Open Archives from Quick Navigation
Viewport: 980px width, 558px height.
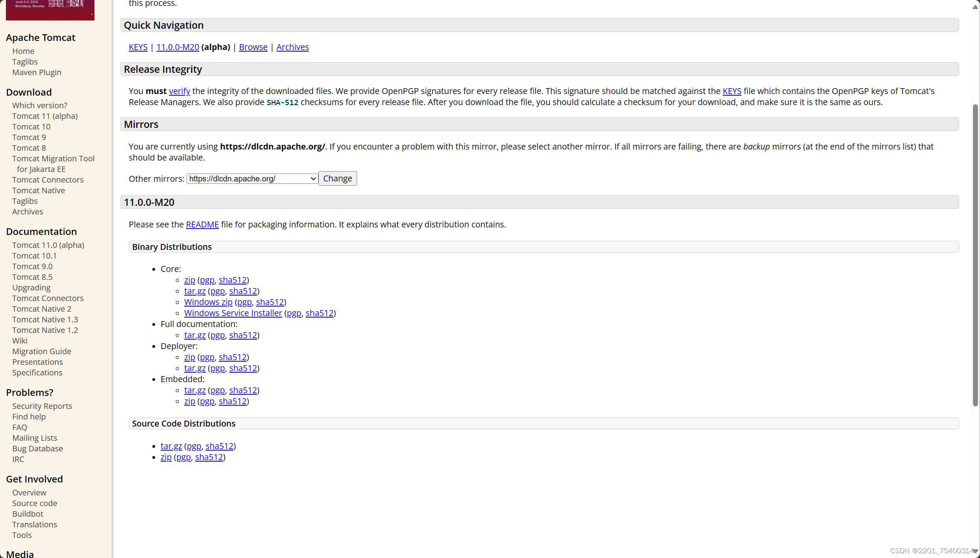point(292,47)
